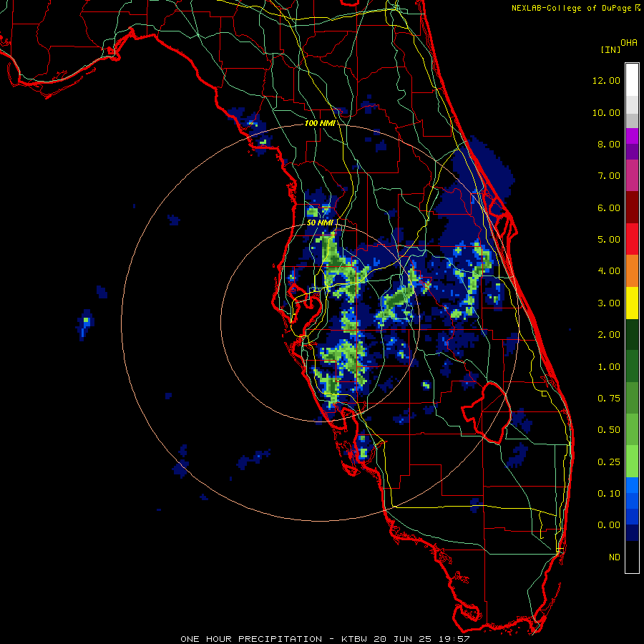
Task: Pick the dark red swatch in the color scale
Action: 632,208
